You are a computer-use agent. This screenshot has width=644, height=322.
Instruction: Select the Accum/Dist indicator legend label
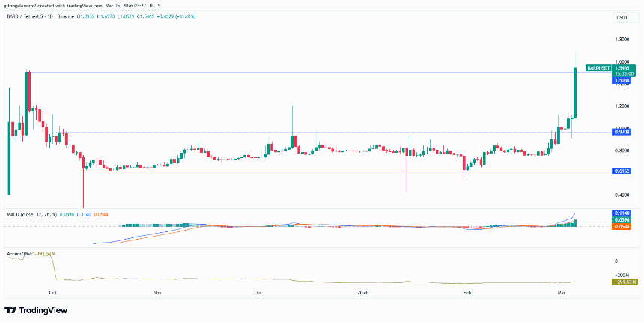21,253
